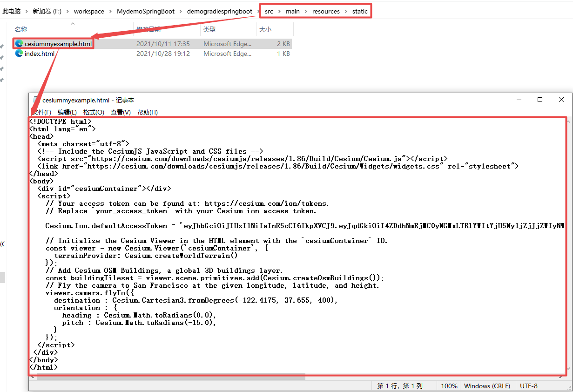Go to MydemoSpringBoot folder breadcrumb
The height and width of the screenshot is (392, 573).
point(146,11)
